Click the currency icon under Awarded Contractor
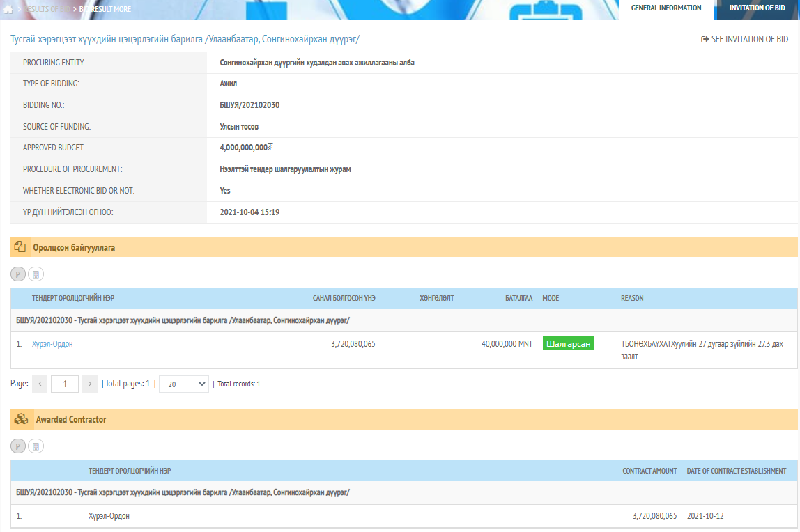This screenshot has width=800, height=532. click(18, 446)
